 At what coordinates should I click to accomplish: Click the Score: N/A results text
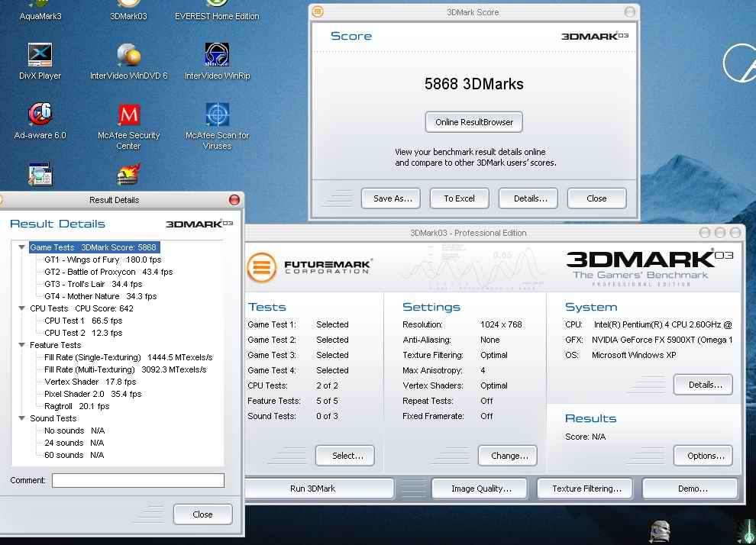click(585, 437)
